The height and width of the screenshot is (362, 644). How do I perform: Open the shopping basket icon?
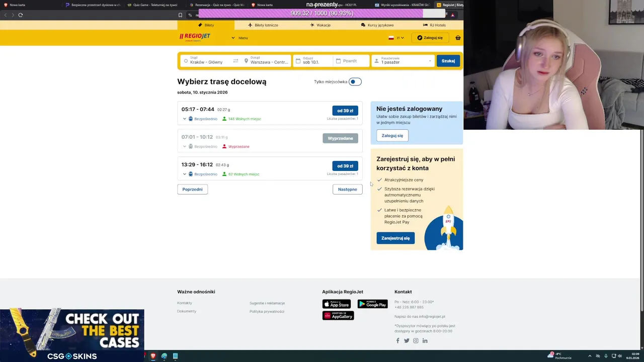[x=458, y=38]
